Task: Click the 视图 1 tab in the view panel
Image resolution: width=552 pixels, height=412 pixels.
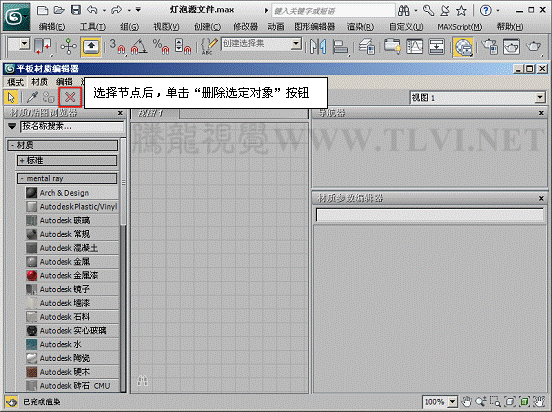Action: [155, 113]
